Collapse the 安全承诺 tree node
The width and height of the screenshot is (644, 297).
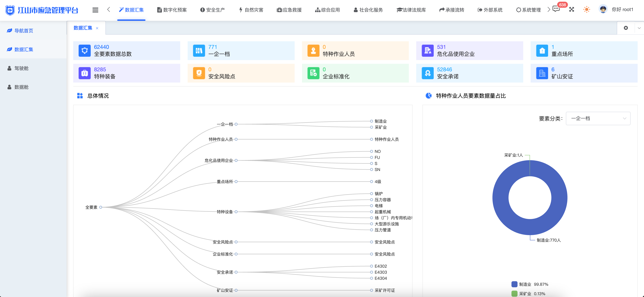click(236, 272)
